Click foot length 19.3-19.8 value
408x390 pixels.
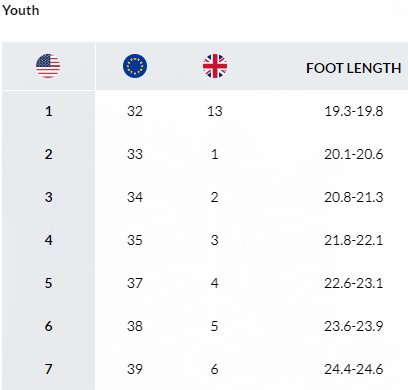(x=354, y=111)
